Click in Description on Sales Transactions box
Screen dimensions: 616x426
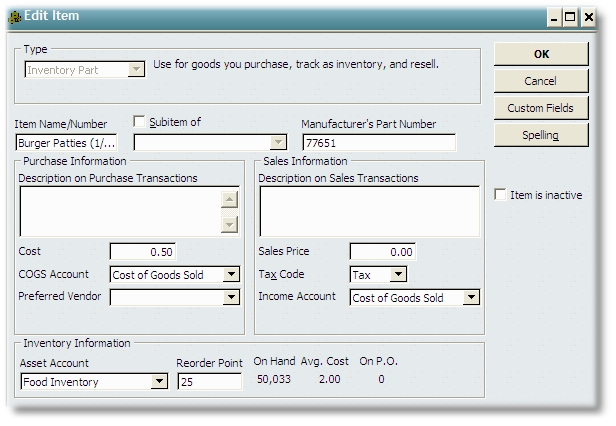coord(369,210)
